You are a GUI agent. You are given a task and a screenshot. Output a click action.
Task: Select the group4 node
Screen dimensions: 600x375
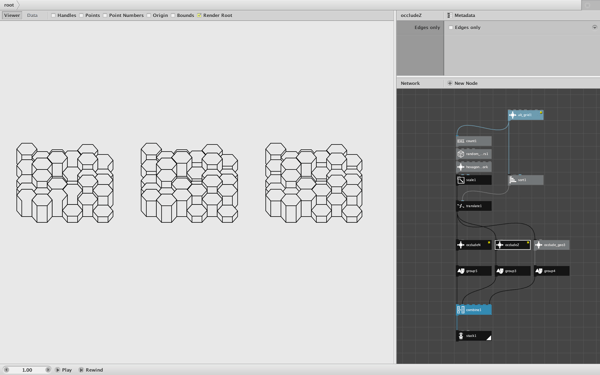point(552,271)
